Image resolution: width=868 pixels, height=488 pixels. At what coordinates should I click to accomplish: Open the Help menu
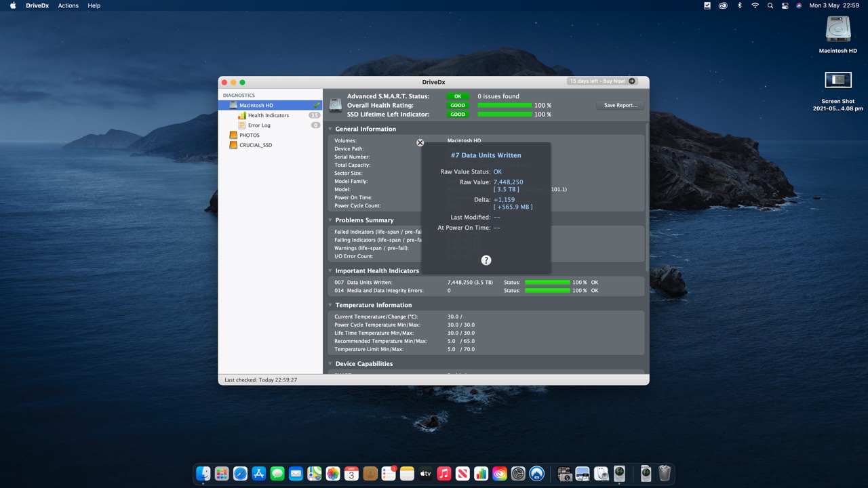point(94,5)
